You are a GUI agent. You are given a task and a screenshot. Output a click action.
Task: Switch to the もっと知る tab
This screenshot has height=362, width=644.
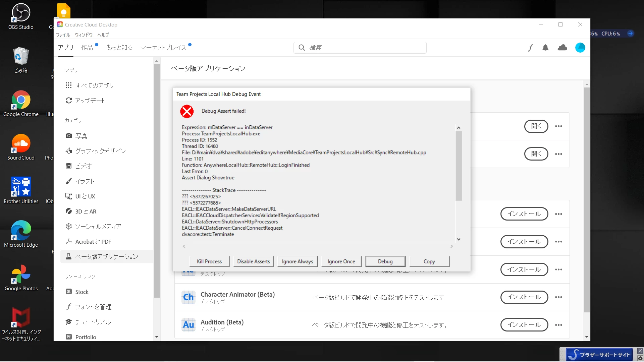pyautogui.click(x=119, y=48)
